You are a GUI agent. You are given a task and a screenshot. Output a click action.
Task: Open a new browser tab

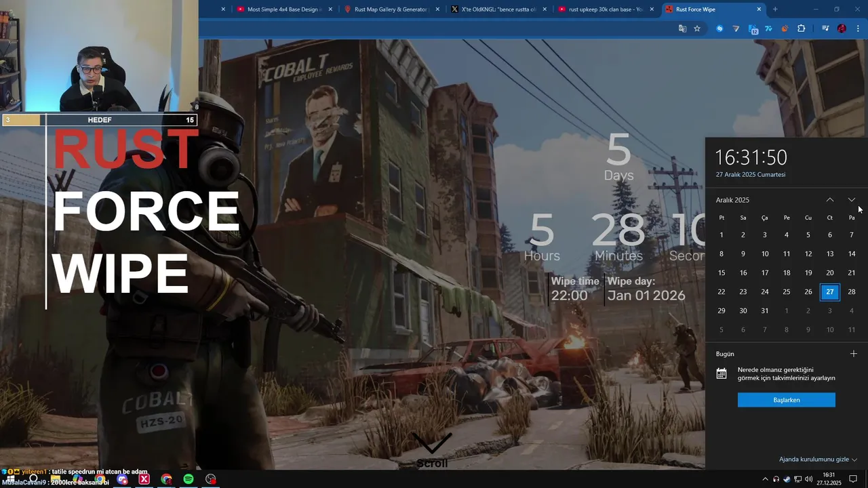click(775, 9)
